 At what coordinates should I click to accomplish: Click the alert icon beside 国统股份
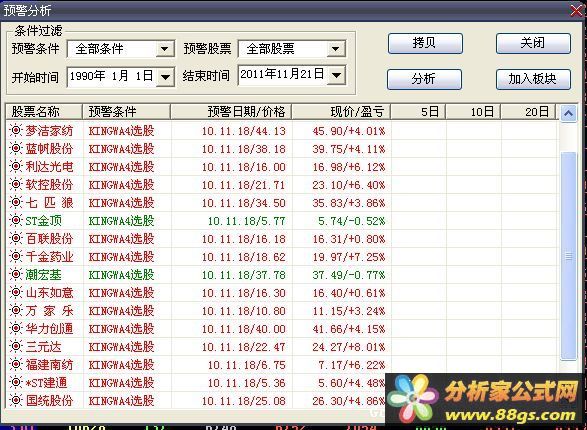click(x=16, y=400)
